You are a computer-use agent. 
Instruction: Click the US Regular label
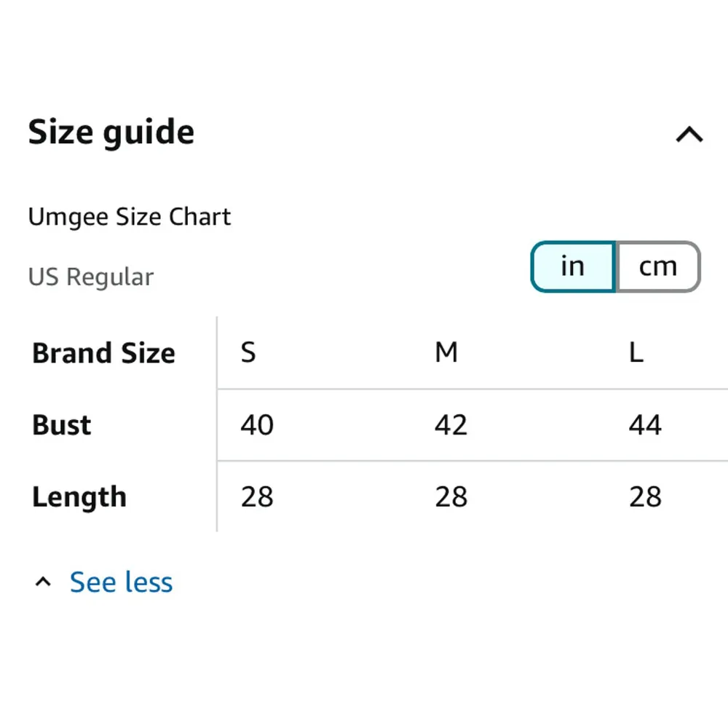(x=91, y=277)
